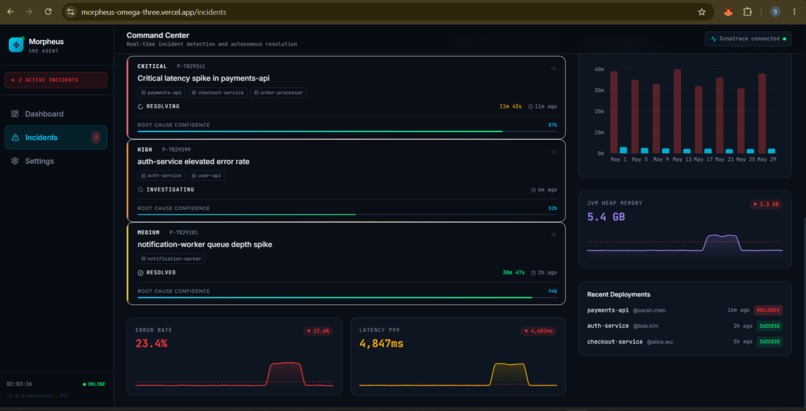This screenshot has width=806, height=411.
Task: Click the ROLLBACK badge for payments-api
Action: [x=768, y=310]
